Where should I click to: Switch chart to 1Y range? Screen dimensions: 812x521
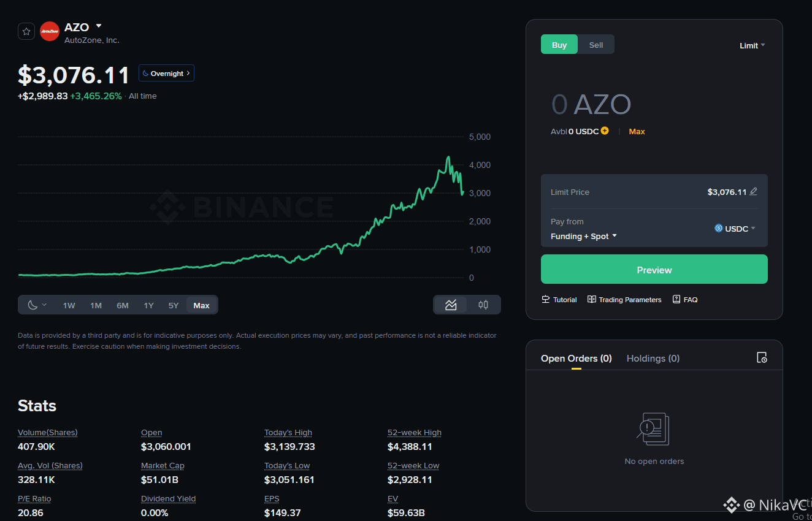[148, 305]
